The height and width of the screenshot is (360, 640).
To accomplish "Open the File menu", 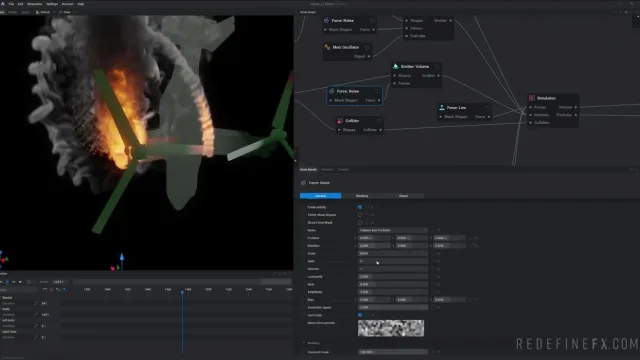I will (x=11, y=4).
